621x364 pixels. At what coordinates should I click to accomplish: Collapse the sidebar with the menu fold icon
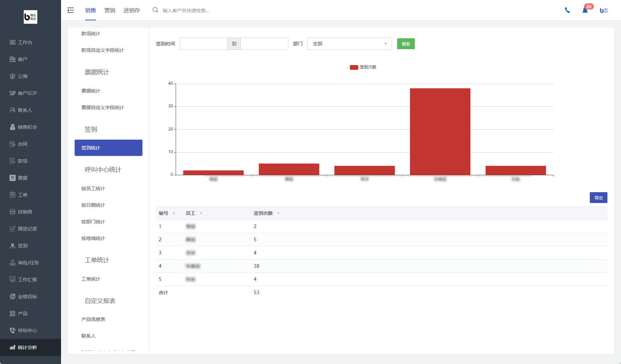71,10
